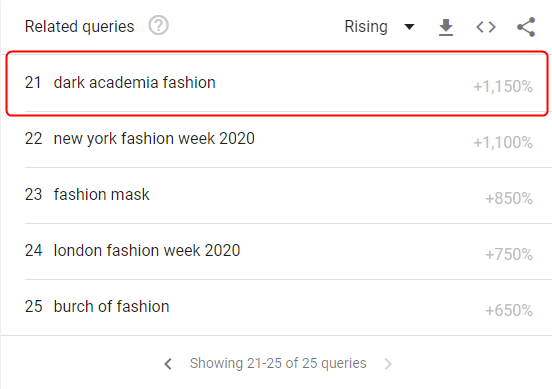Click the +750% rising value

pyautogui.click(x=509, y=255)
